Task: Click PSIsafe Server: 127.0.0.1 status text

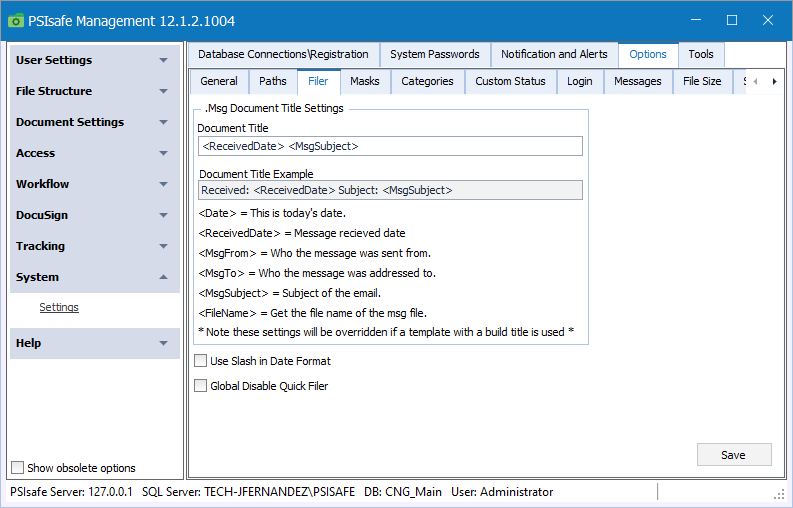Action: 71,492
